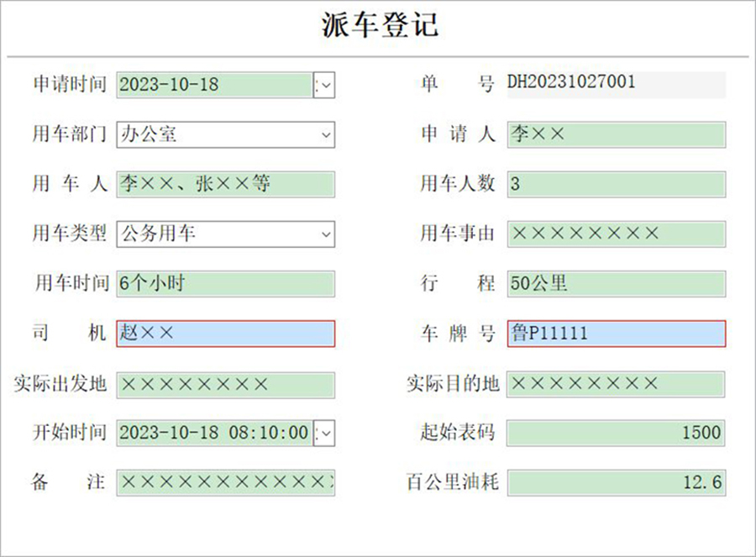The image size is (756, 557).
Task: Click the 用车事由 reason field
Action: [617, 234]
